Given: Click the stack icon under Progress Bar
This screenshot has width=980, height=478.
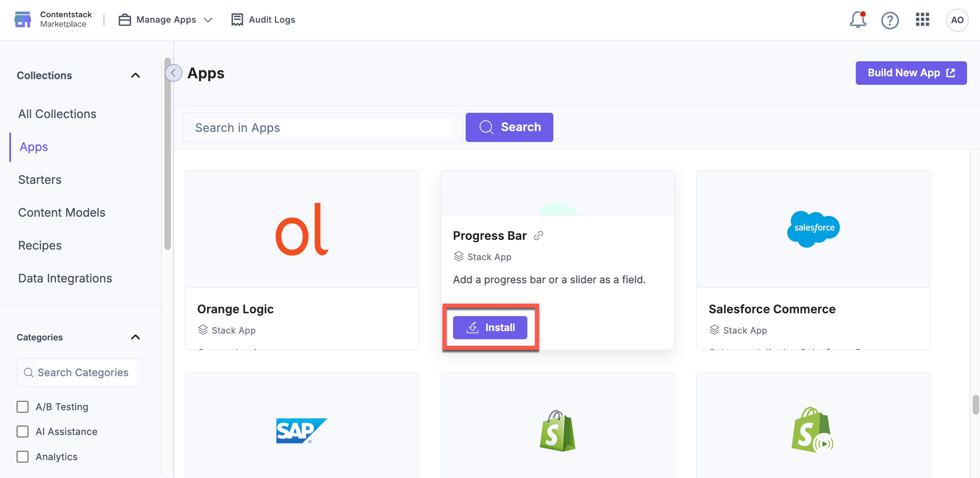Looking at the screenshot, I should [459, 256].
